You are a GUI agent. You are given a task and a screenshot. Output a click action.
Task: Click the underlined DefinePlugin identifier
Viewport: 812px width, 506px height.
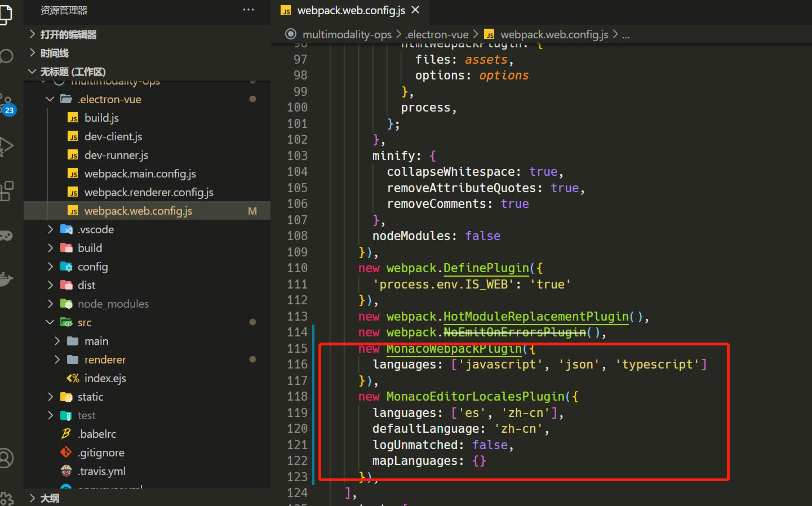(486, 268)
